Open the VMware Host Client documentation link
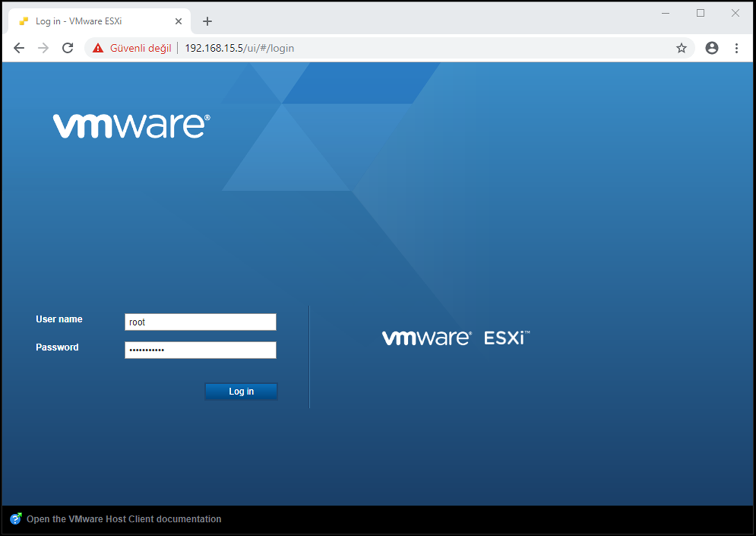 (x=124, y=519)
